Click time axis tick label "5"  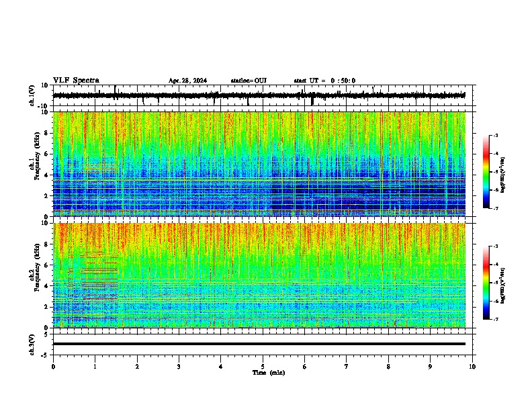point(263,367)
